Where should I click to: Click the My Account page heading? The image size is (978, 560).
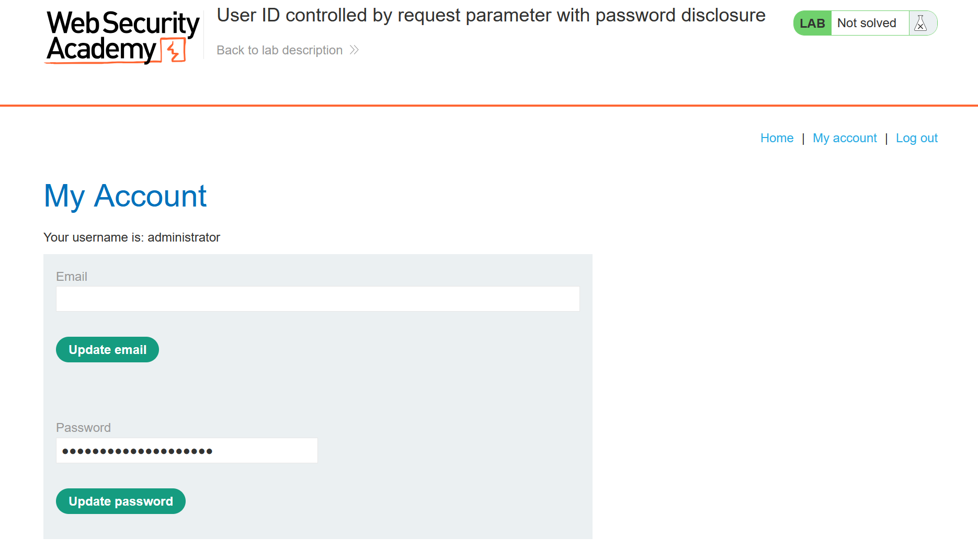(x=125, y=196)
